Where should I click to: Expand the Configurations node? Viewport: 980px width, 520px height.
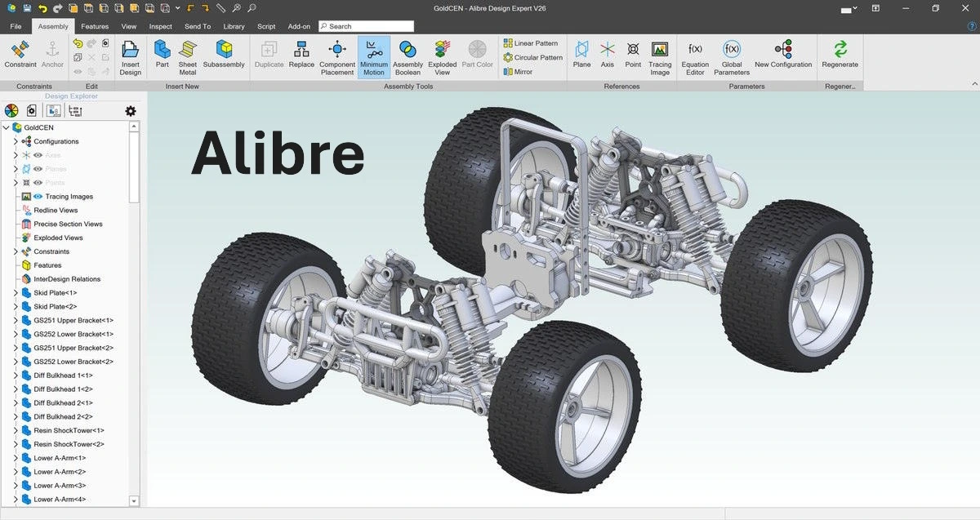pyautogui.click(x=16, y=141)
